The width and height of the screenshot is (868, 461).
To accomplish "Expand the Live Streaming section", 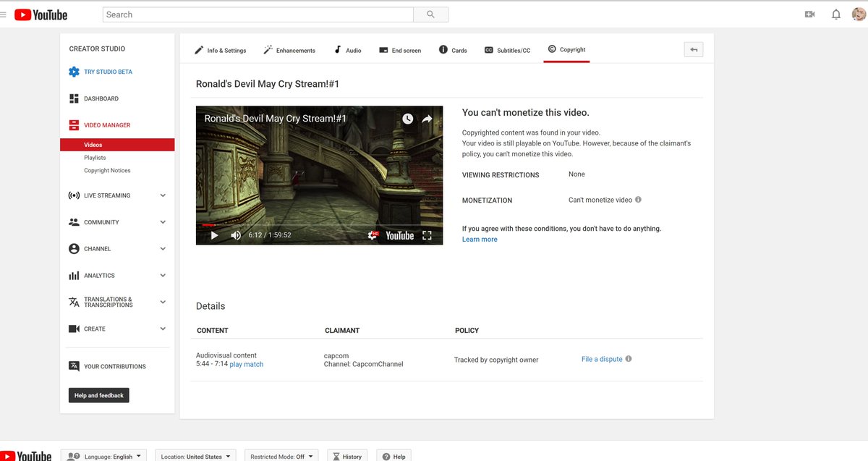I will (x=163, y=195).
